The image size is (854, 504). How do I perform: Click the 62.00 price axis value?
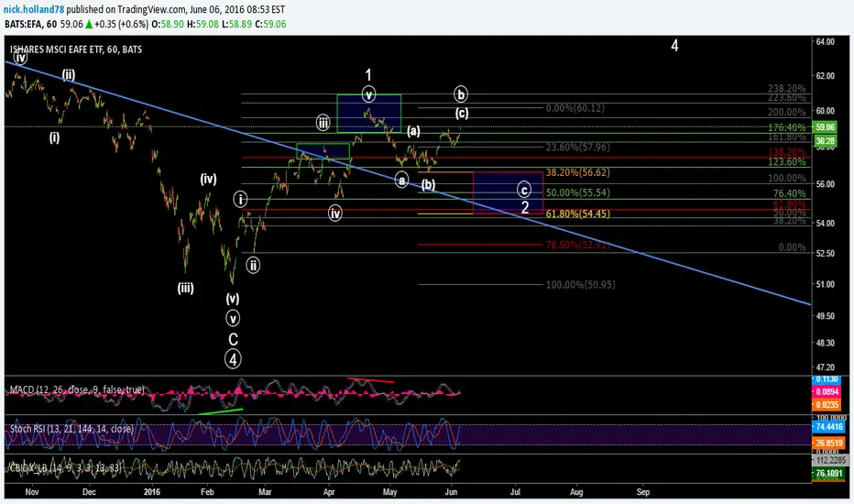pyautogui.click(x=825, y=76)
